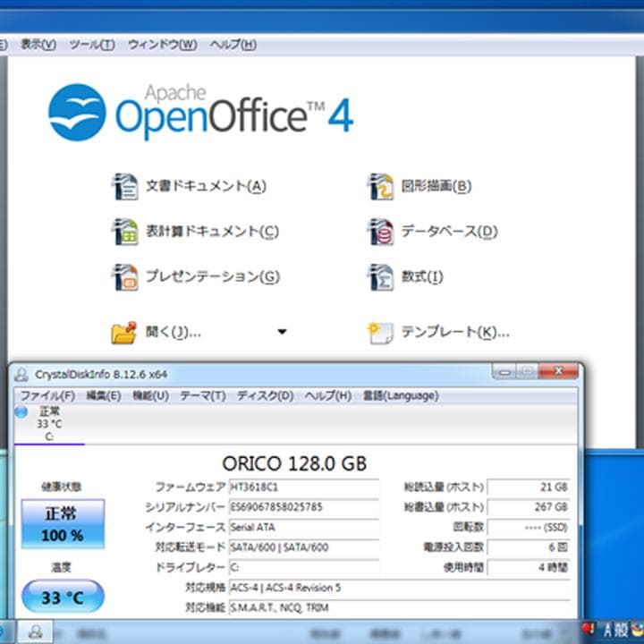Click the 図形描画(B) link
644x644 pixels.
pos(436,186)
